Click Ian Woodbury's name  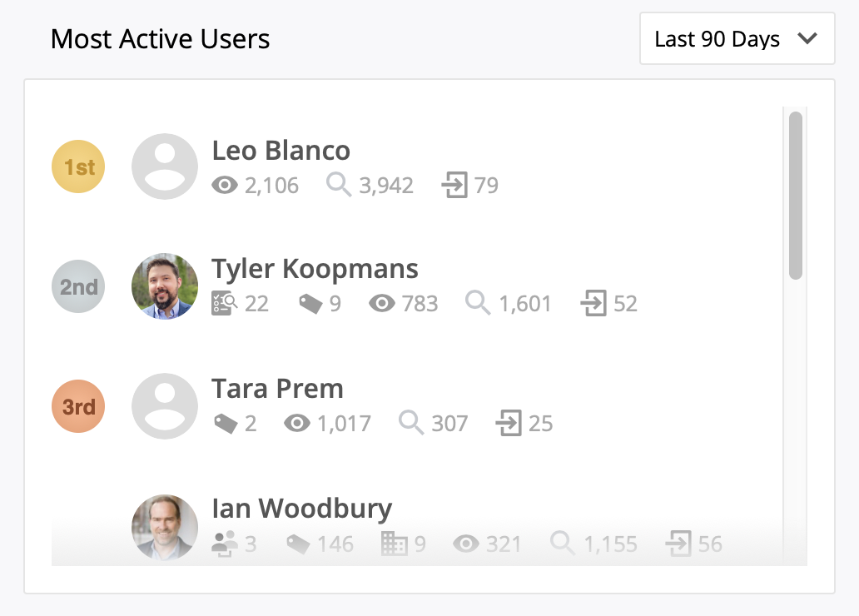pyautogui.click(x=301, y=509)
